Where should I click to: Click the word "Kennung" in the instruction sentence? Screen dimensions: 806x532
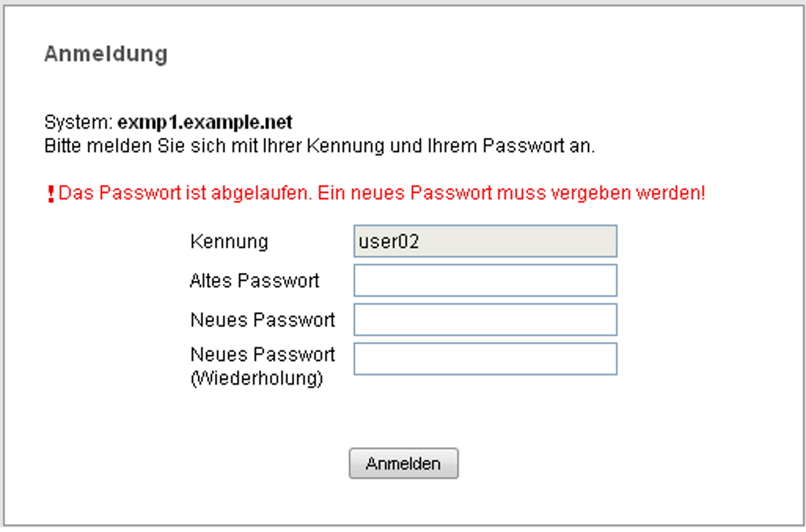[346, 145]
